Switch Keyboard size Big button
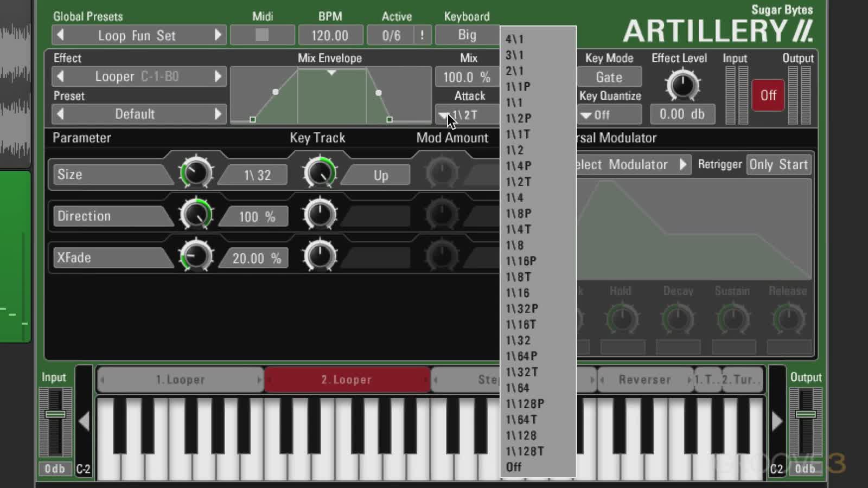 pos(467,35)
